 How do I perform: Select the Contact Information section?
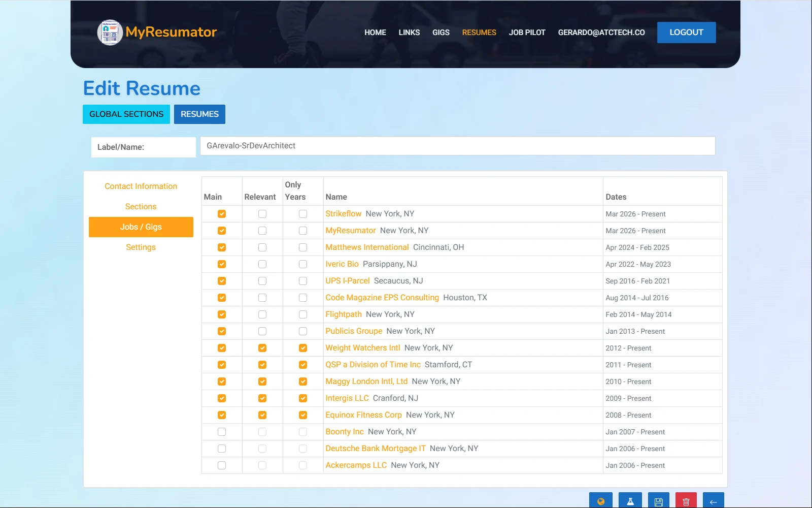[141, 186]
